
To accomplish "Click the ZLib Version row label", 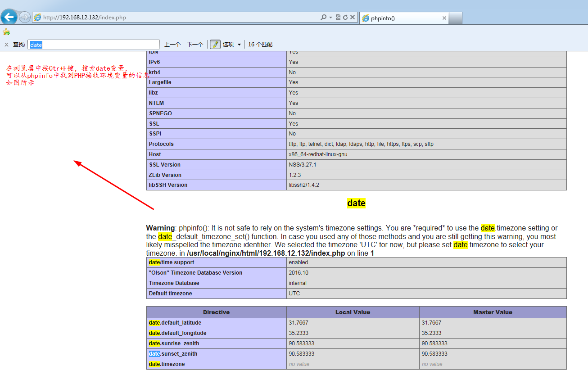I will [x=165, y=175].
